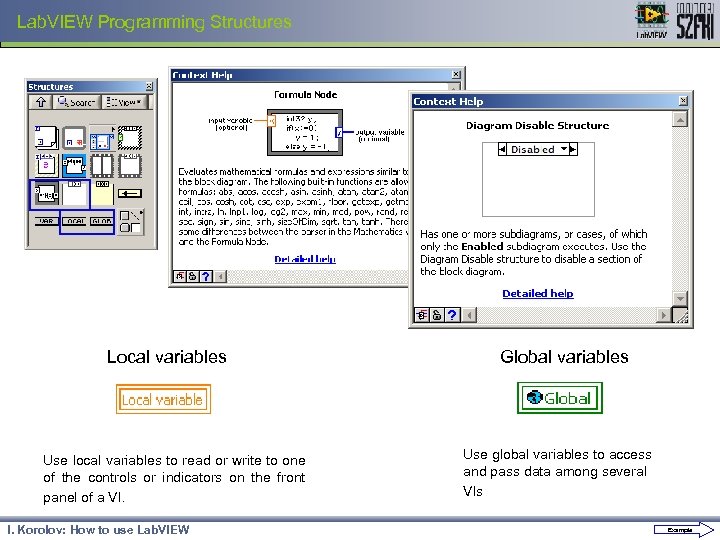
Task: Select the Flat Sequence structure
Action: tap(102, 165)
